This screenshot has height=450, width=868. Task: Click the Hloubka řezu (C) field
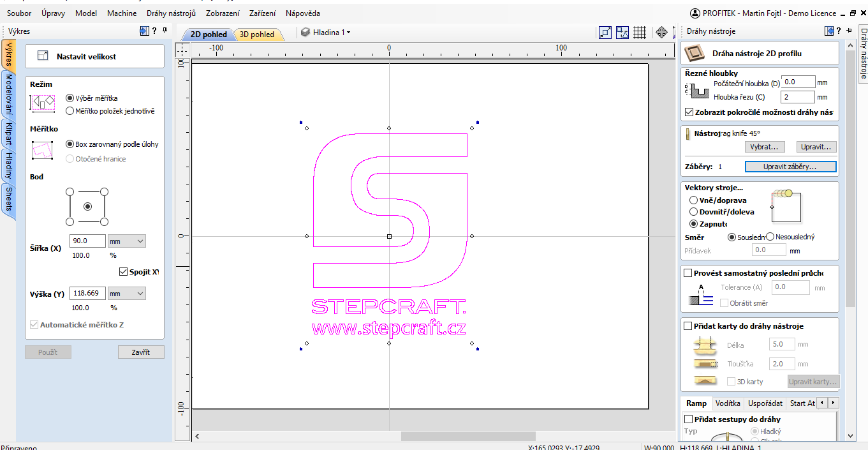[798, 97]
